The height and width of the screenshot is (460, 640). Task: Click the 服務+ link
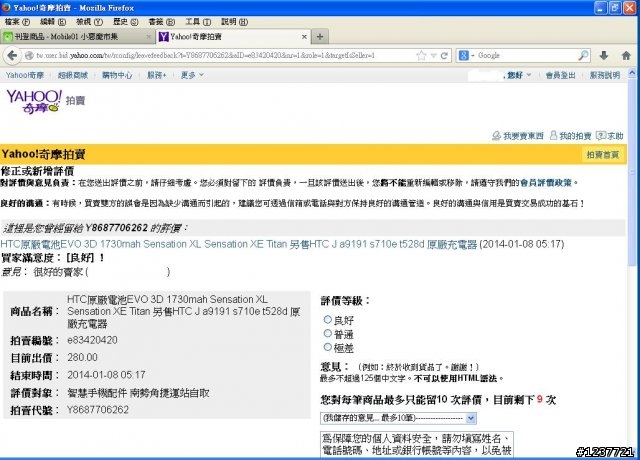pyautogui.click(x=157, y=75)
